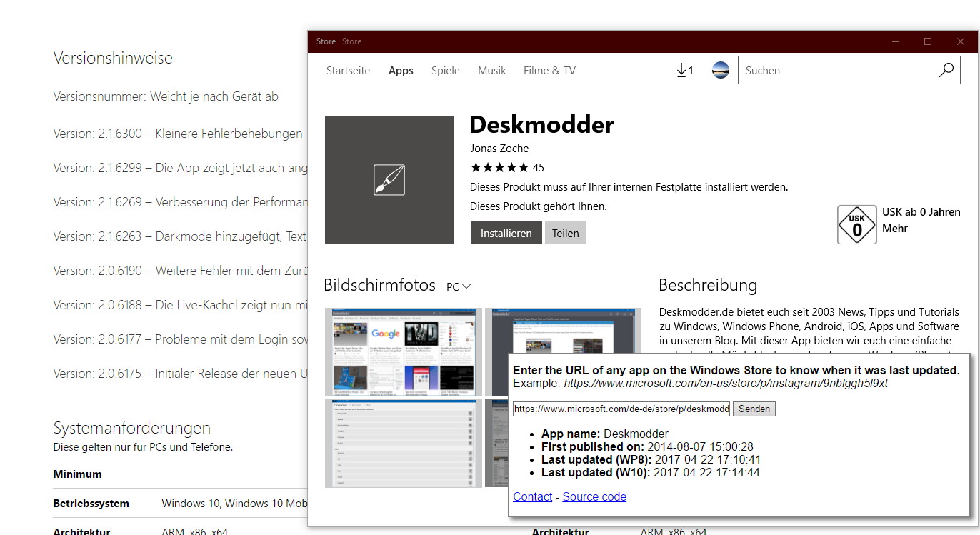Click the Senden button
This screenshot has width=980, height=535.
pos(754,409)
